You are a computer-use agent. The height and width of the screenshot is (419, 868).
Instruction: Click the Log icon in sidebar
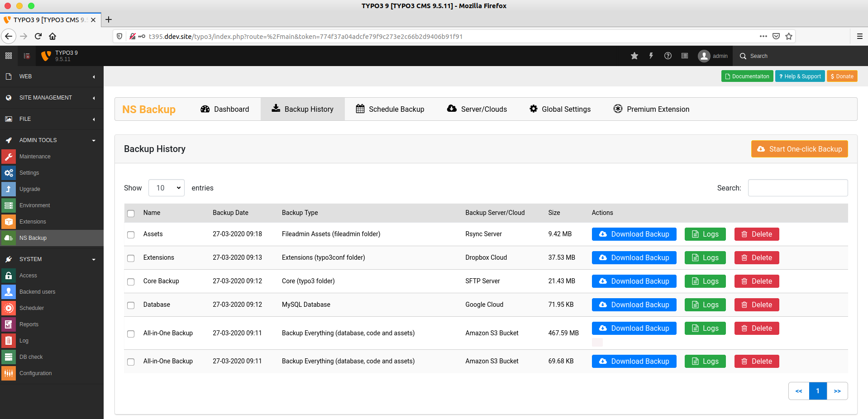(x=9, y=341)
